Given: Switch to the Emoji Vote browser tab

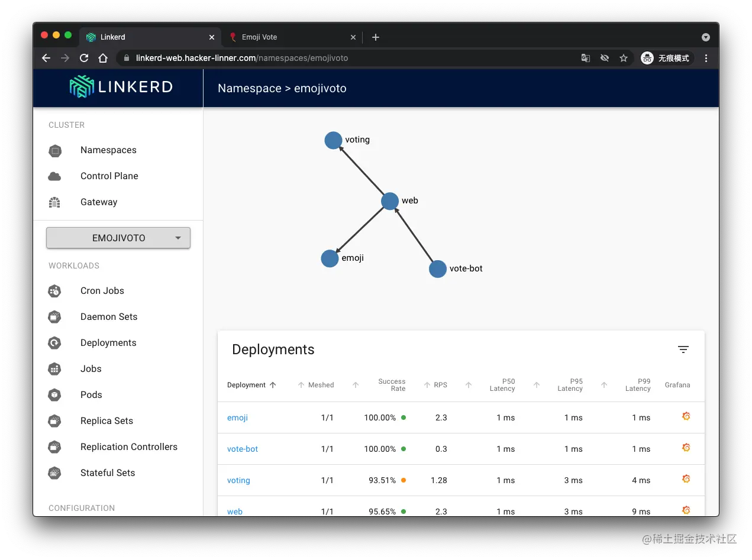Looking at the screenshot, I should point(293,37).
